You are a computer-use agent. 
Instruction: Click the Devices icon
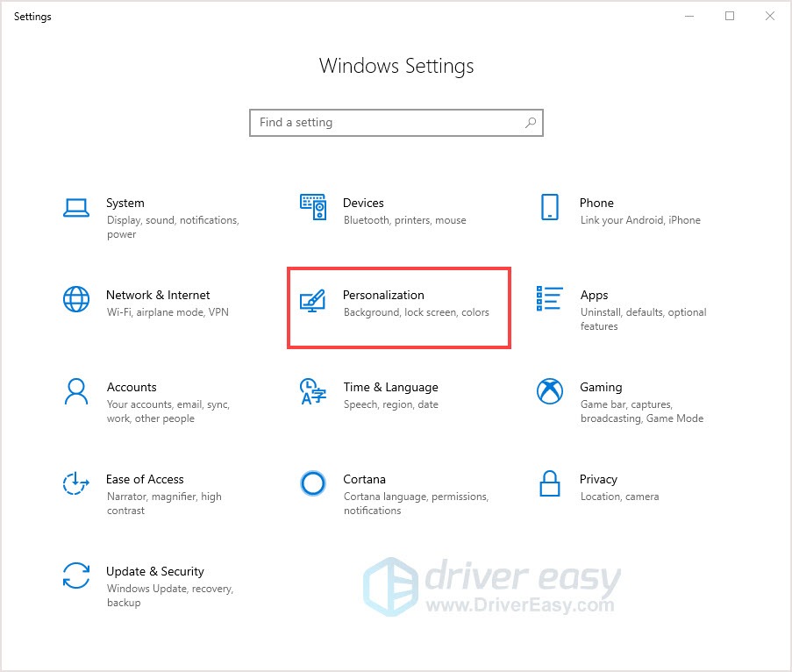(314, 207)
